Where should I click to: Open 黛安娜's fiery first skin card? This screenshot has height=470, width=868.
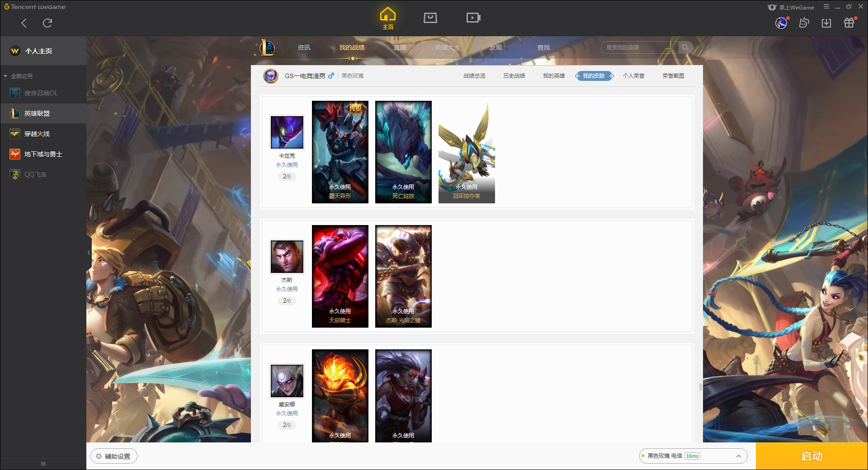pyautogui.click(x=340, y=396)
